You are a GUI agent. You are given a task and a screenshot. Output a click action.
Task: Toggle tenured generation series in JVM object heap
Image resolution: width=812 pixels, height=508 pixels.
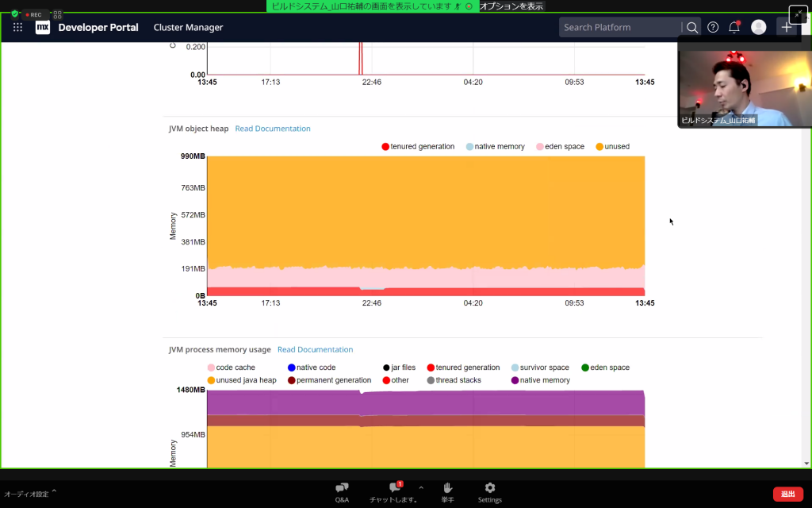(418, 147)
